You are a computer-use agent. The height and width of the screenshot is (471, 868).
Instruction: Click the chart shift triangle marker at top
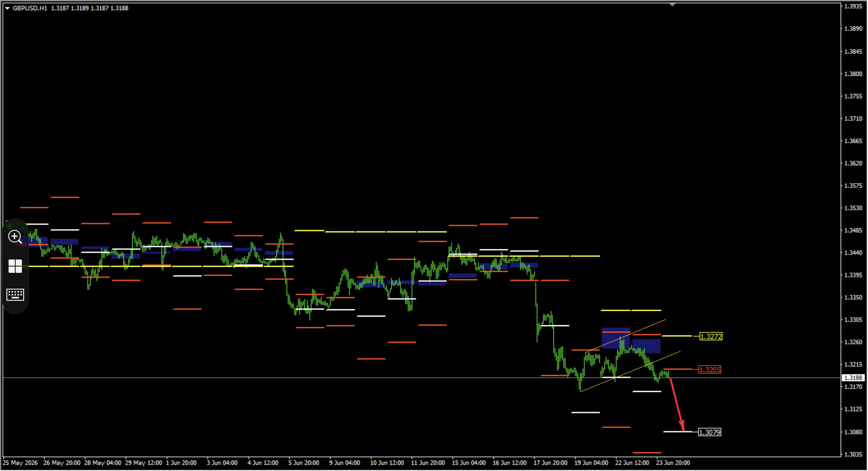coord(673,5)
